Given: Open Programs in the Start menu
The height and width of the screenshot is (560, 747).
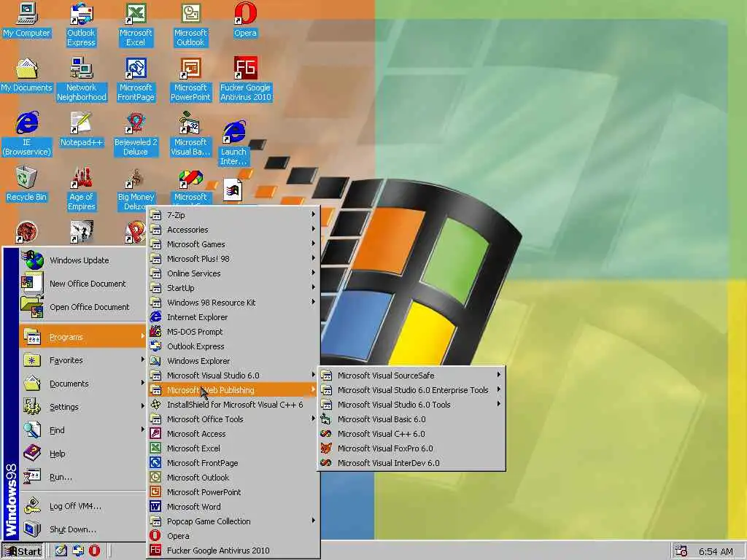Looking at the screenshot, I should [x=83, y=337].
